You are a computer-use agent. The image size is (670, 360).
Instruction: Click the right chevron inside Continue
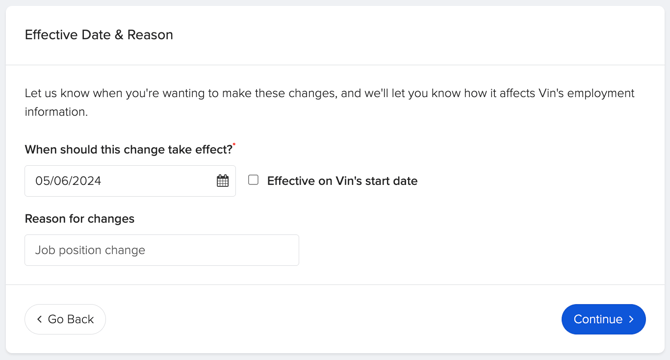[x=631, y=319]
